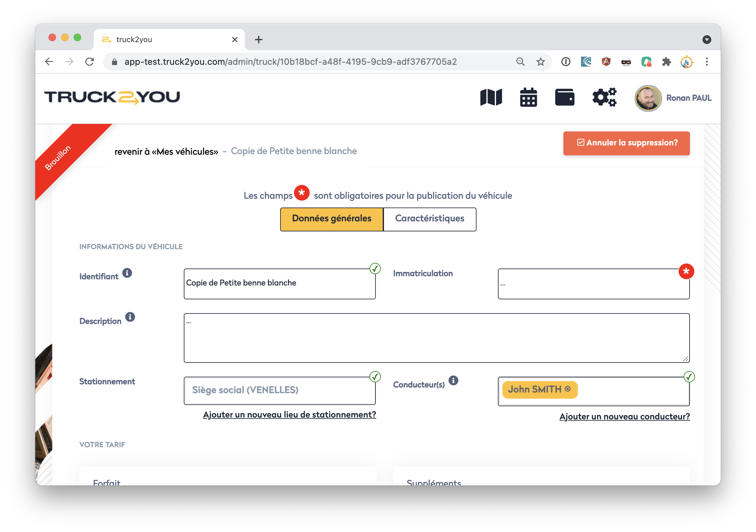Viewport: 756px width, 532px height.
Task: Open the calendar icon in header
Action: (x=528, y=97)
